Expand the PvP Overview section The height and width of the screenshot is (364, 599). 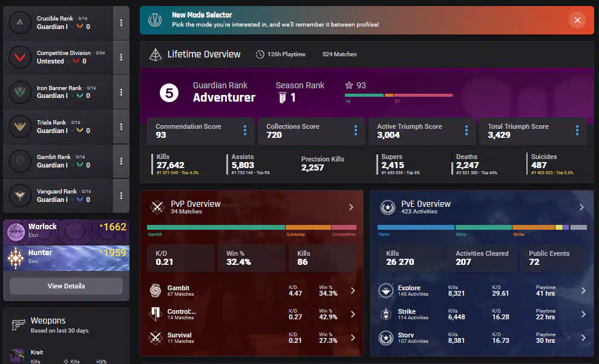pos(351,207)
